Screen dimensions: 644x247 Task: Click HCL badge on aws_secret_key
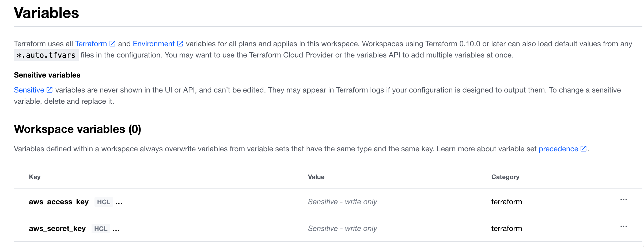101,229
